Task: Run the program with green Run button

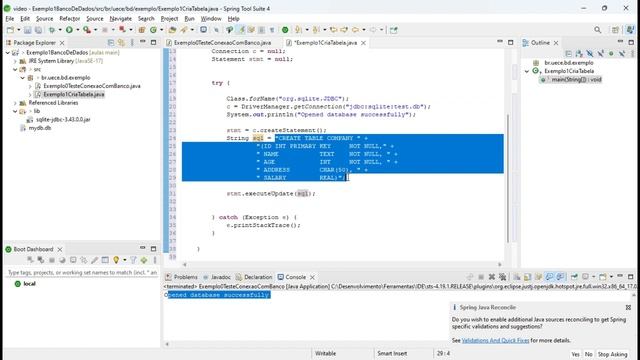Action: [x=69, y=30]
